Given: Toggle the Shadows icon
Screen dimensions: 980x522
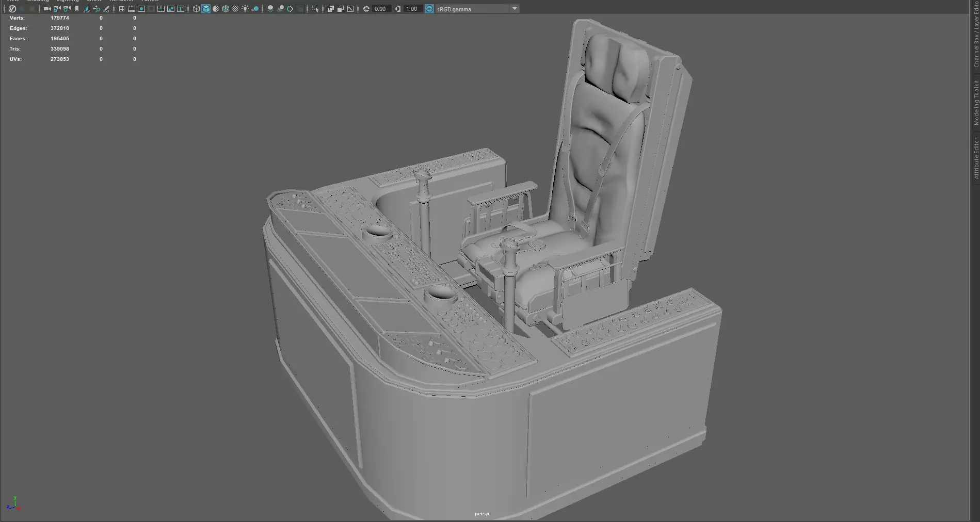Looking at the screenshot, I should [255, 9].
